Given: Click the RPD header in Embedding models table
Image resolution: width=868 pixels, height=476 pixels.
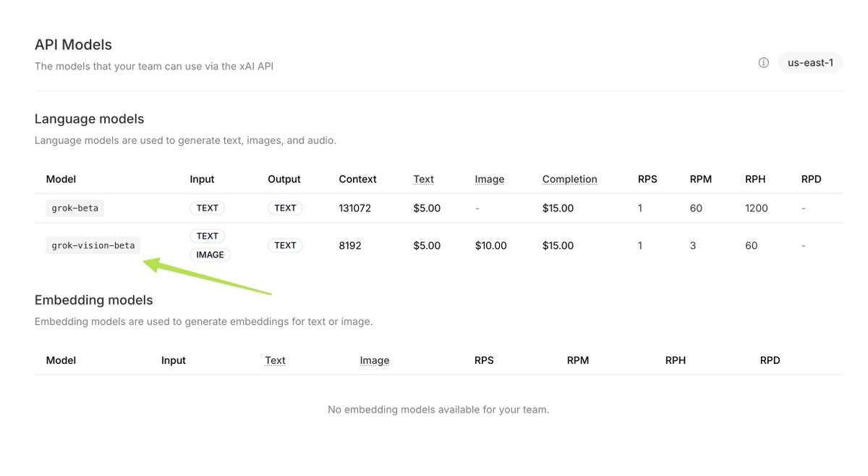Looking at the screenshot, I should click(x=770, y=360).
